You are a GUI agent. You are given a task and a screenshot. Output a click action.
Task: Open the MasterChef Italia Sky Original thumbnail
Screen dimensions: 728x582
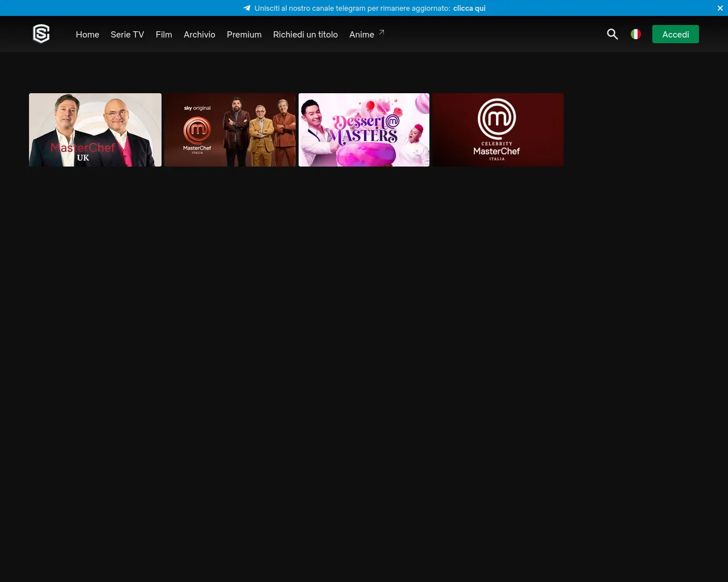230,130
